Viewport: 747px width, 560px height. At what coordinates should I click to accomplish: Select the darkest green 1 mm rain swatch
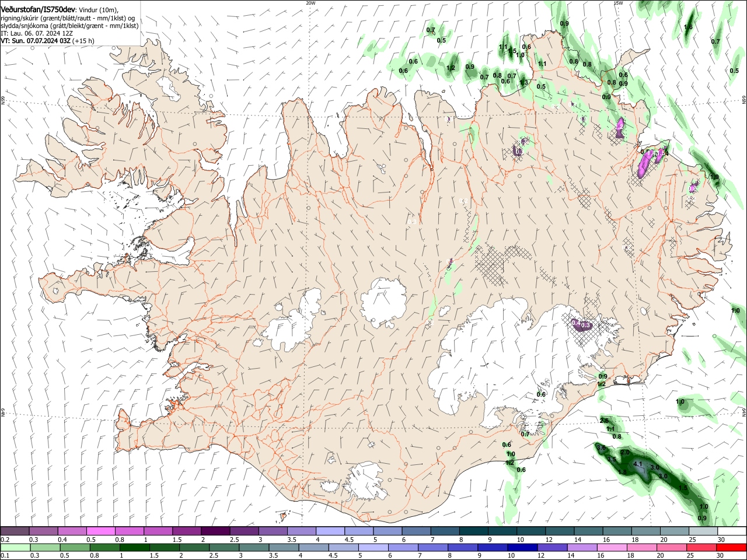point(134,547)
